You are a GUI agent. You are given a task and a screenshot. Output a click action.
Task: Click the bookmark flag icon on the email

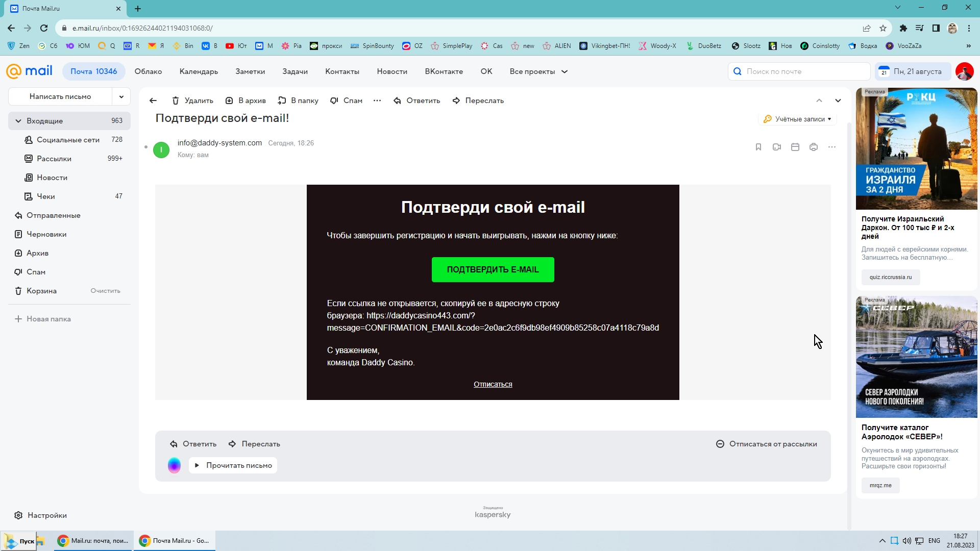tap(758, 147)
